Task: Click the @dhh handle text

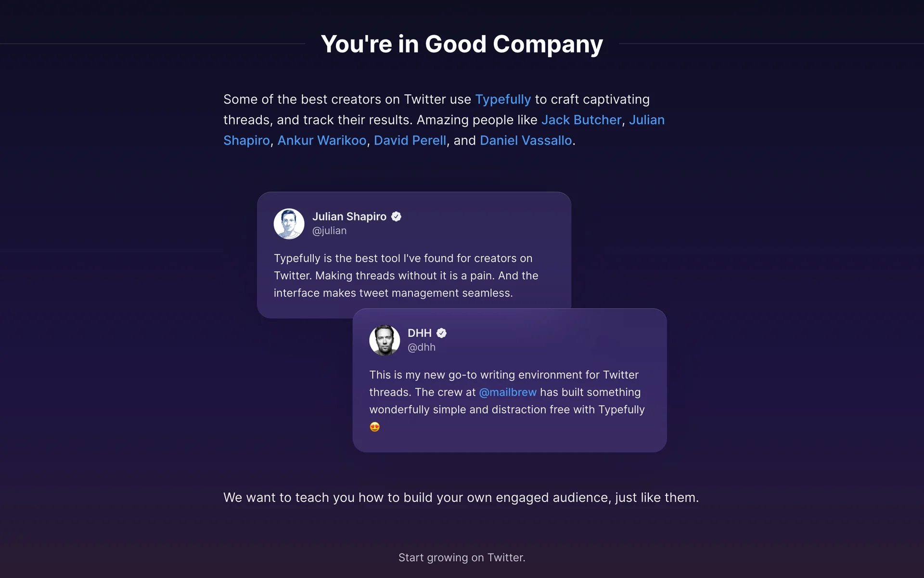Action: click(x=421, y=347)
